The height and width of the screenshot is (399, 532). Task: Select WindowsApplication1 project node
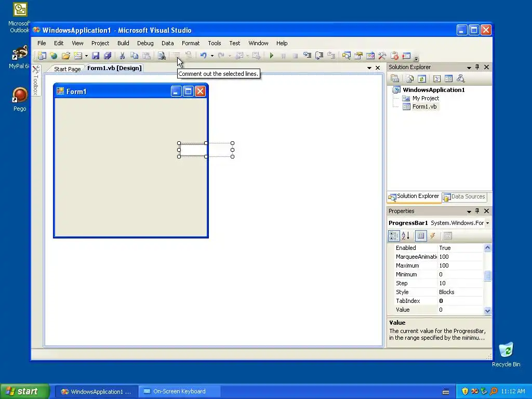[434, 90]
